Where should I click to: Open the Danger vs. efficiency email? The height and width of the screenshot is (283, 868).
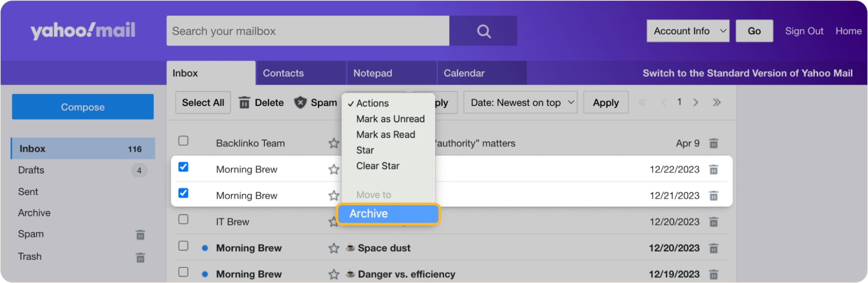406,274
